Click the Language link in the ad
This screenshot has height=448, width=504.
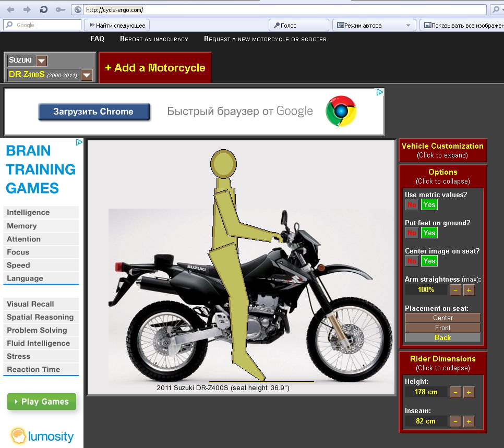(x=41, y=279)
